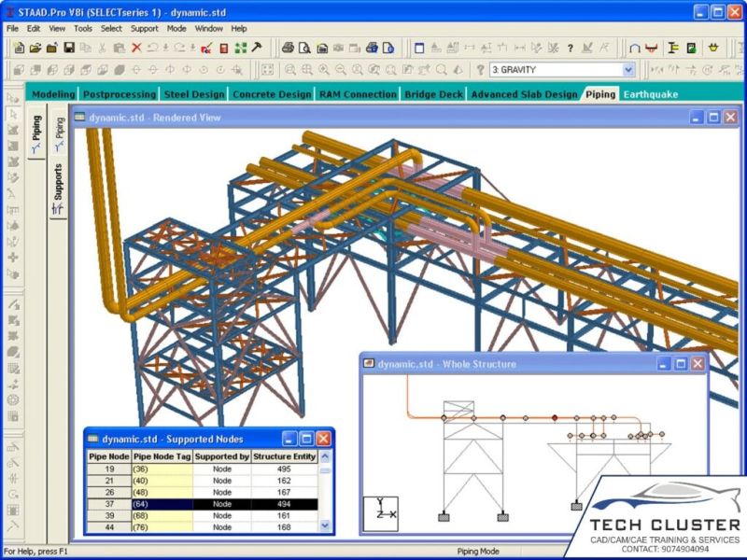Click the hammer tool icon
This screenshot has width=747, height=560.
click(257, 48)
